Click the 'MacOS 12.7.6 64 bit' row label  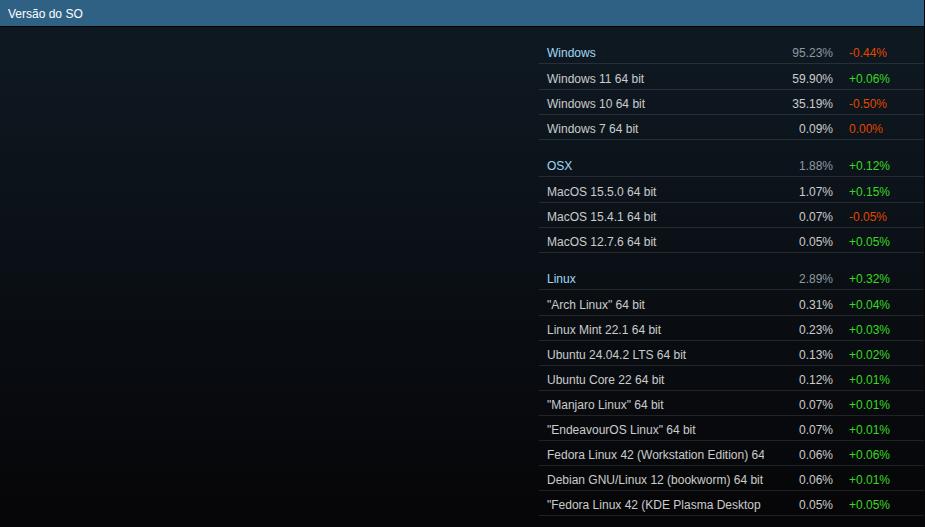[x=601, y=242]
